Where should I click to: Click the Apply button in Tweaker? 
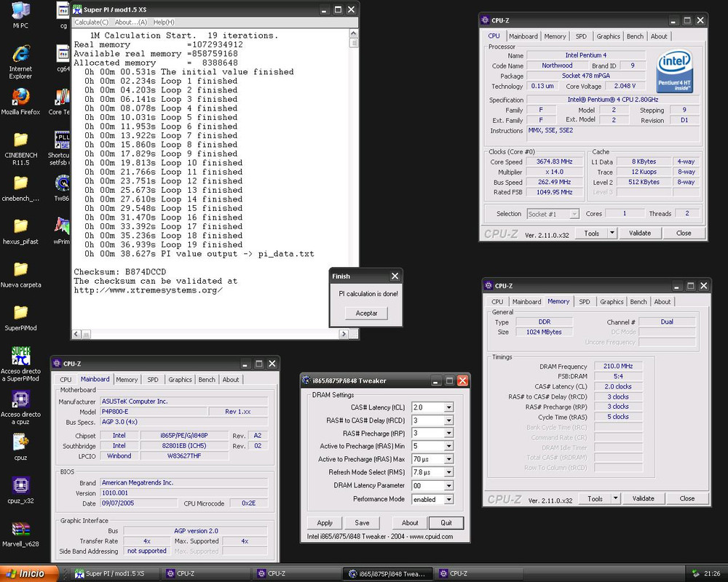click(325, 522)
